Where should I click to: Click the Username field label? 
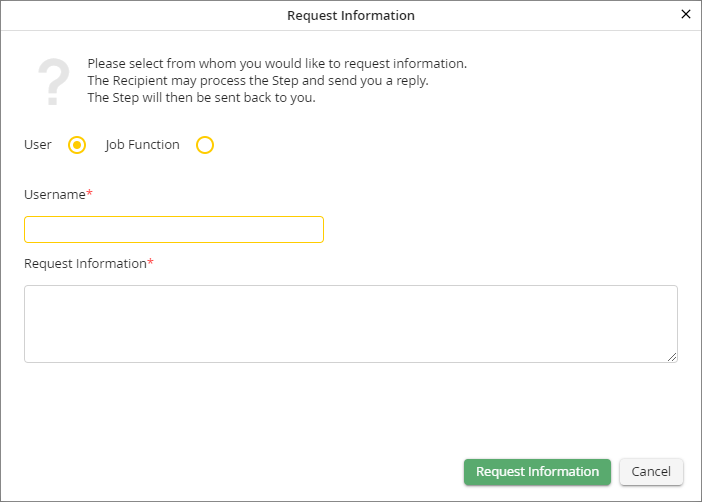[x=54, y=194]
